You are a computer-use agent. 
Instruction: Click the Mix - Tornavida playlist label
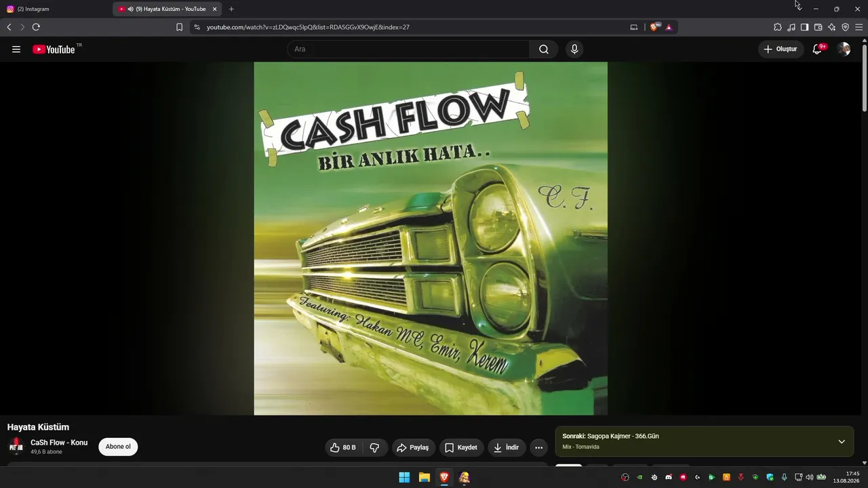tap(581, 447)
